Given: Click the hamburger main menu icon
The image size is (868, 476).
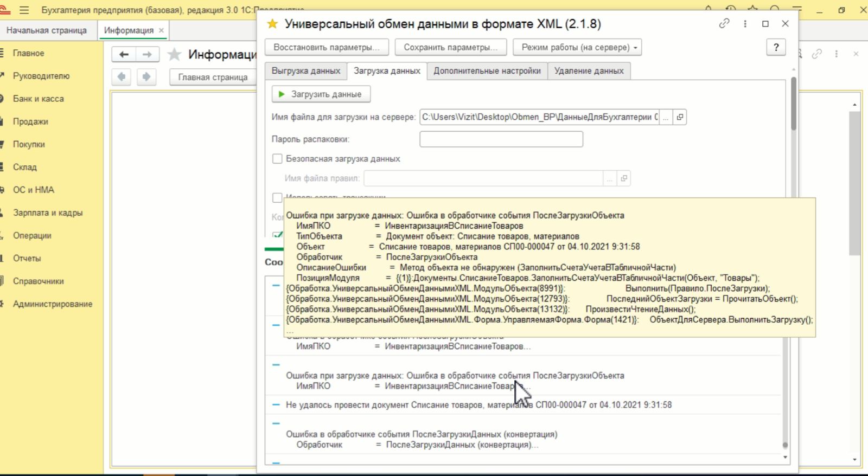Looking at the screenshot, I should (24, 10).
